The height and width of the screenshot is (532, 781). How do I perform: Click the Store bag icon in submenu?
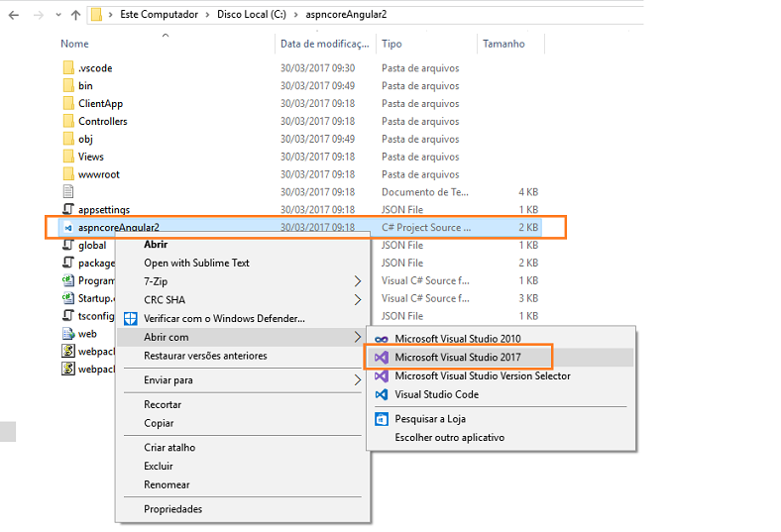coord(382,419)
